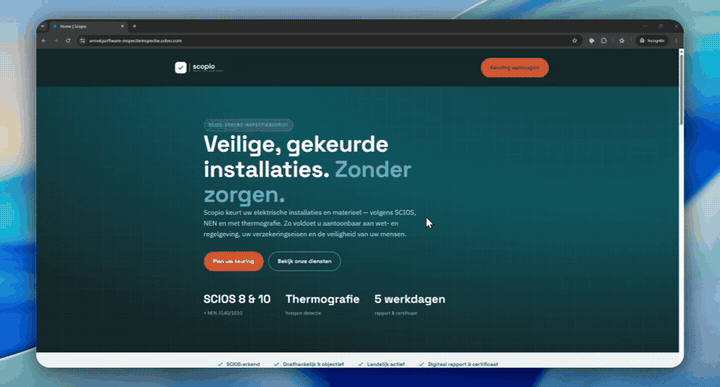Click the SCIOS-erkend inspectiebedrijf badge
The width and height of the screenshot is (720, 387).
[x=248, y=125]
